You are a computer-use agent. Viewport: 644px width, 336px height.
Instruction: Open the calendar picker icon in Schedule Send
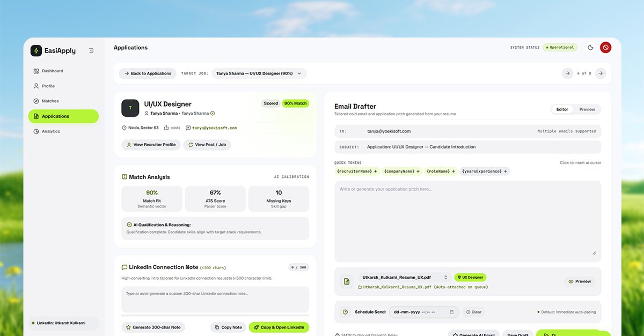452,312
